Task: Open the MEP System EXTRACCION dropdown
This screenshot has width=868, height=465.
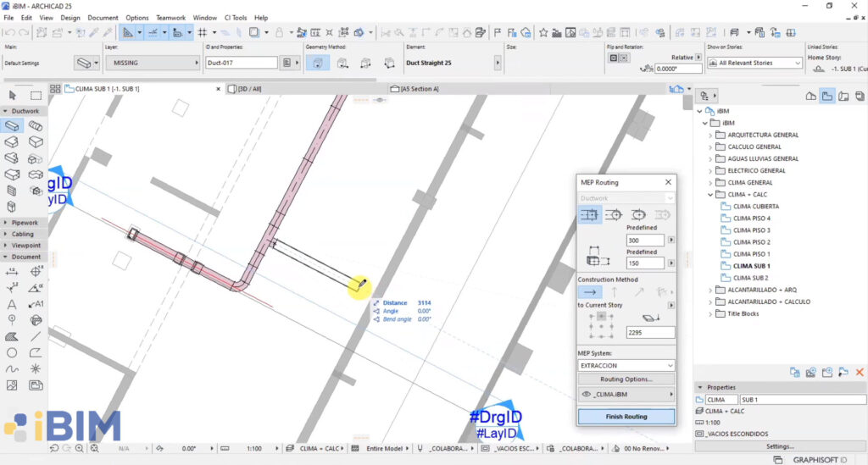Action: (626, 365)
